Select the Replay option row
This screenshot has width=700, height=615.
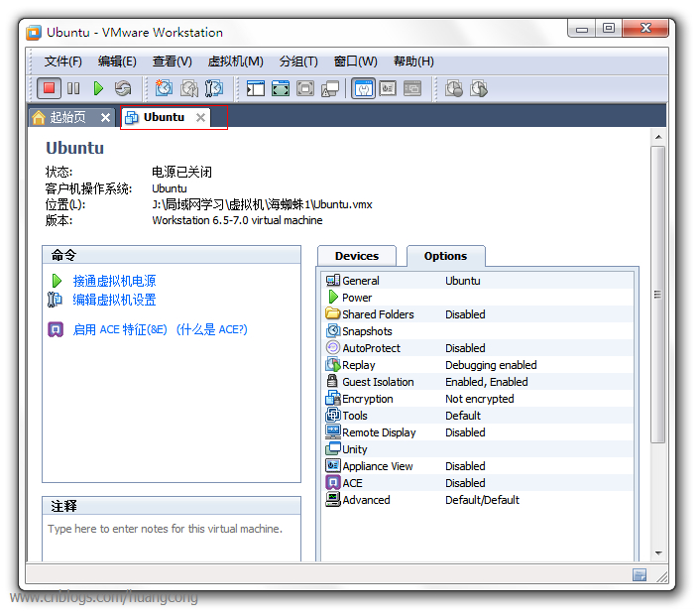pos(479,365)
